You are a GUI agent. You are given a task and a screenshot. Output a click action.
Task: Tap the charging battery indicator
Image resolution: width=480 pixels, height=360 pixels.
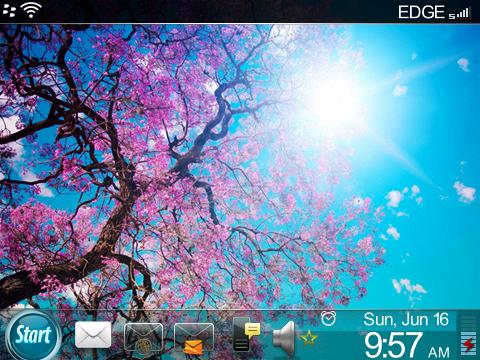469,343
